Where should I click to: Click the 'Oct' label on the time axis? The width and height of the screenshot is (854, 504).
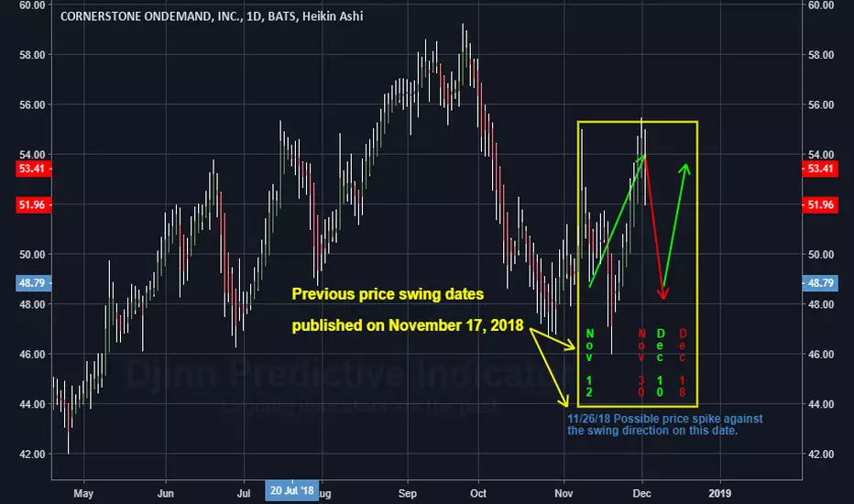pyautogui.click(x=478, y=493)
